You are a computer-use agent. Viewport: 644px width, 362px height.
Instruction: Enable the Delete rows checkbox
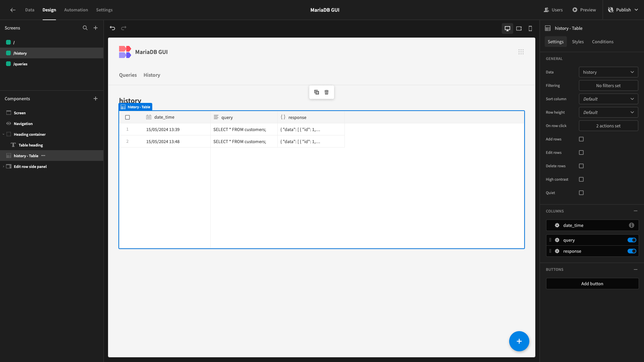(x=581, y=166)
